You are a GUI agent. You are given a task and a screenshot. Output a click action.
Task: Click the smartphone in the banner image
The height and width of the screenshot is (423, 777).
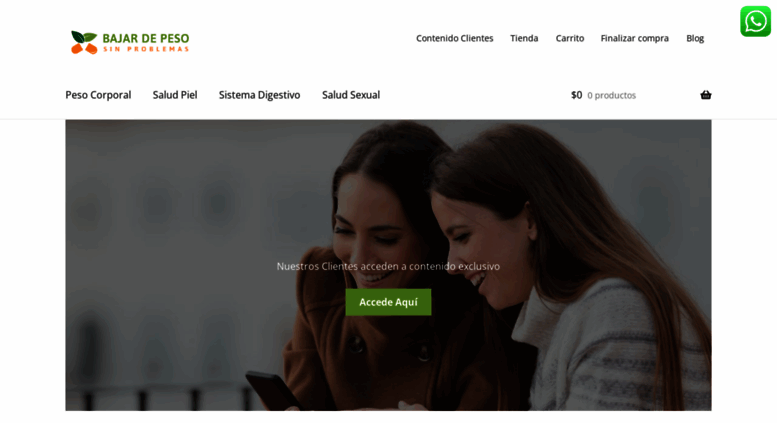[x=273, y=391]
